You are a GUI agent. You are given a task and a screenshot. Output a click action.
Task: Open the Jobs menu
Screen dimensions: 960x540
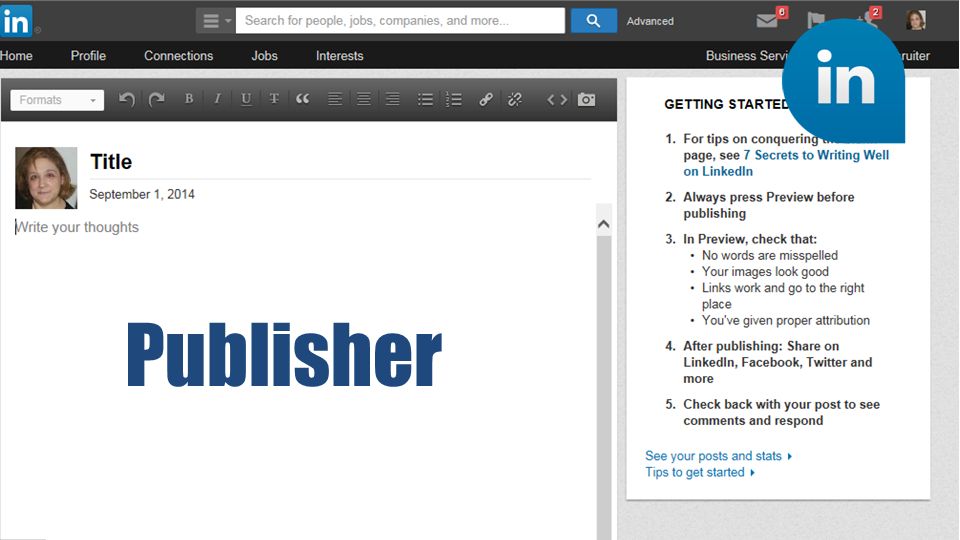click(264, 56)
